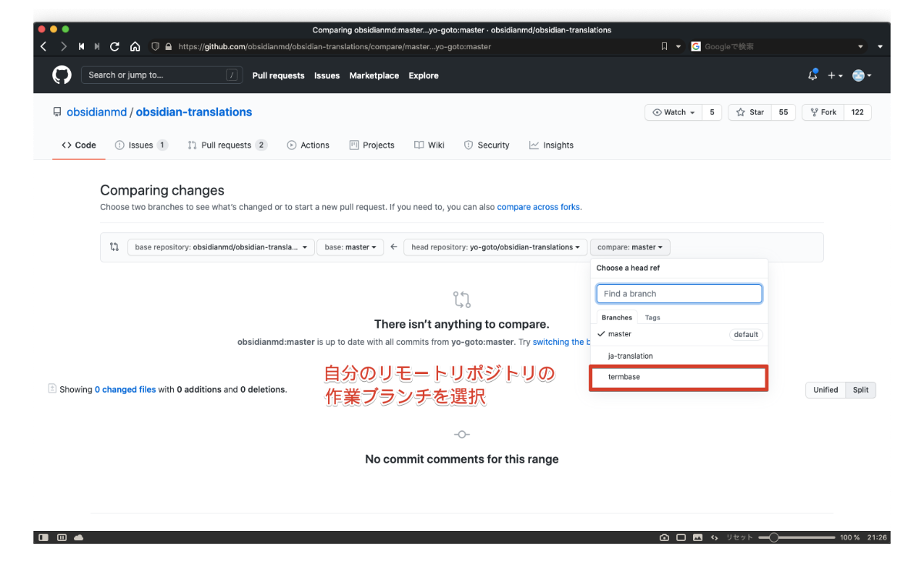Screen dimensions: 924x588
Task: Open the obsidianmd owner link
Action: [x=97, y=112]
